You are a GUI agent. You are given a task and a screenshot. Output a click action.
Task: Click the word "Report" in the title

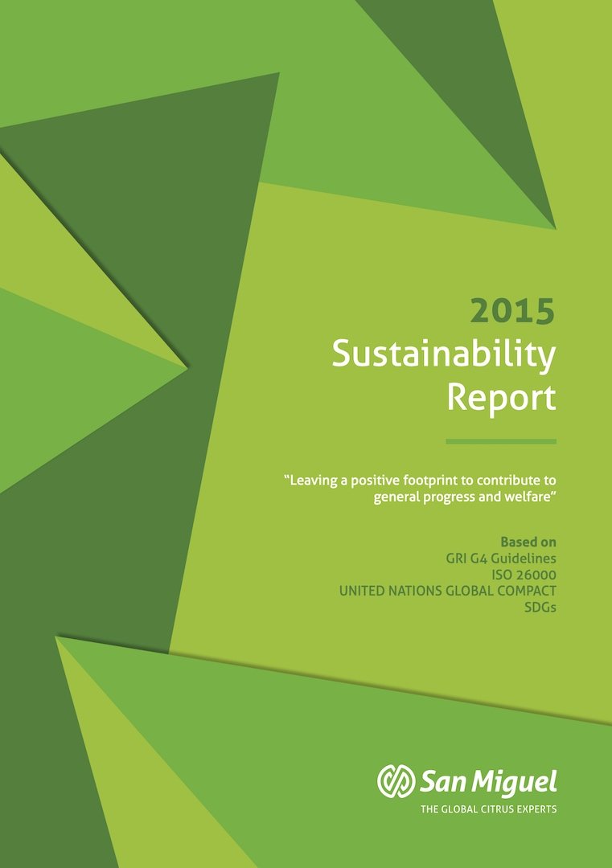coord(501,398)
